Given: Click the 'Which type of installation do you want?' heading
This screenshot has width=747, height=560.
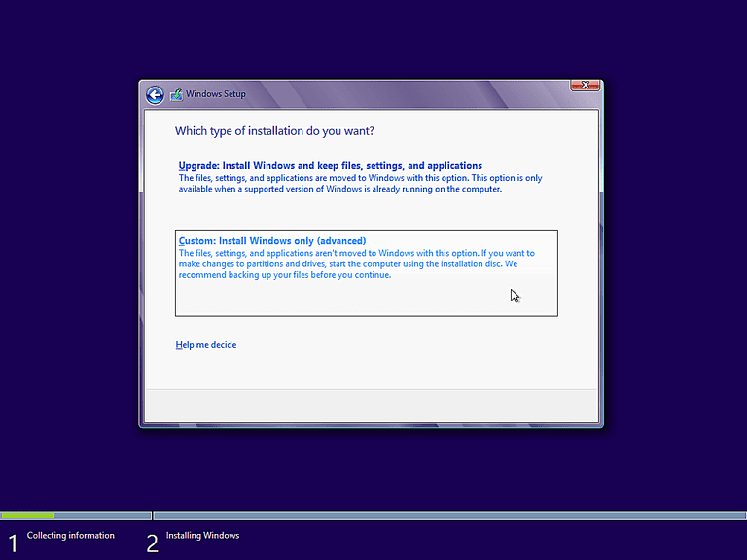Looking at the screenshot, I should point(274,131).
